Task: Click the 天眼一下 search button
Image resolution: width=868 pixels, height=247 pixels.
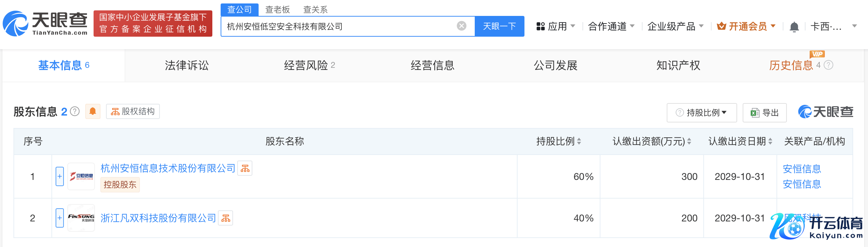Action: point(499,26)
